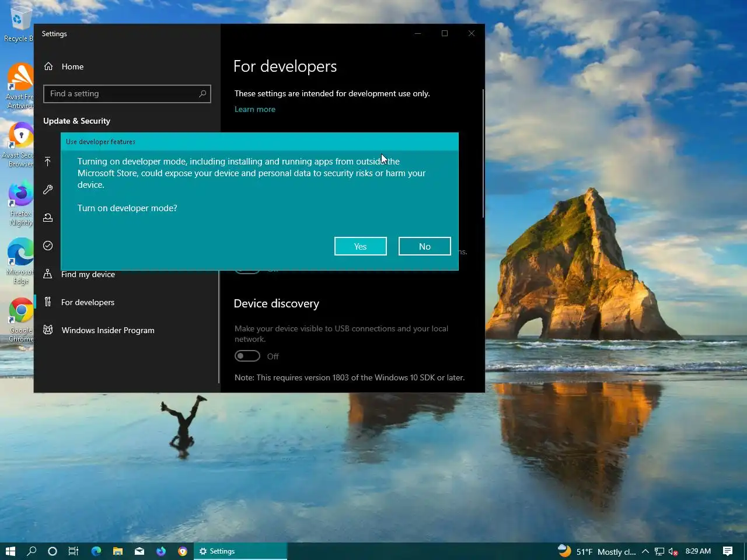Click the Settings page scrollbar
This screenshot has height=560, width=747.
coord(483,154)
